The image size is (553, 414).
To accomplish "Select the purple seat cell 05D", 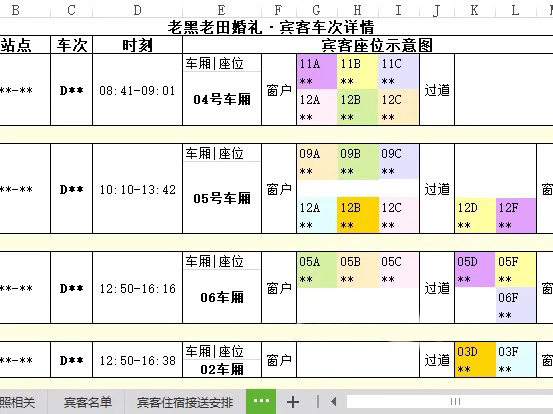I will (475, 270).
